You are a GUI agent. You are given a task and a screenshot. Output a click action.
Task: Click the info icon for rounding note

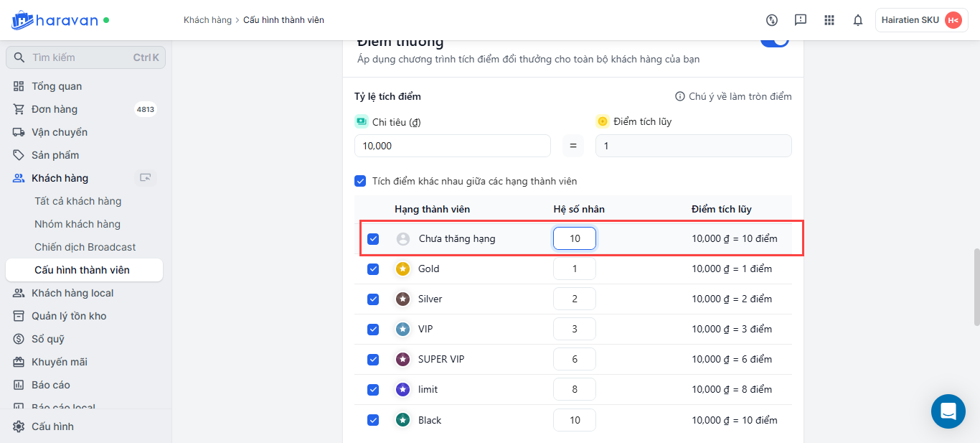click(679, 96)
